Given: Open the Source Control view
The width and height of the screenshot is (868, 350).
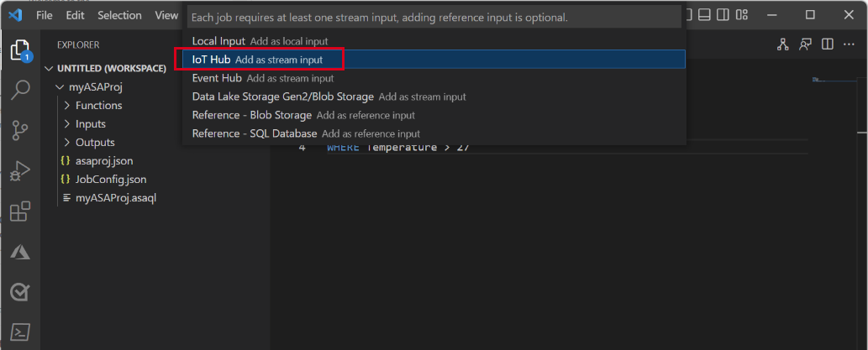Looking at the screenshot, I should tap(19, 131).
